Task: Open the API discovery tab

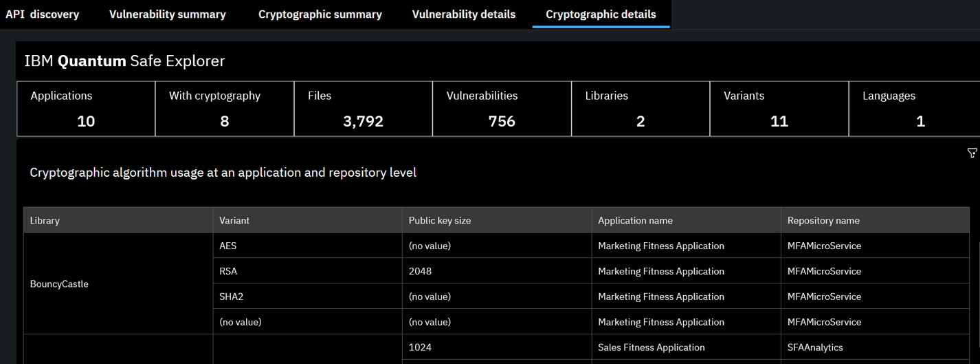Action: 43,14
